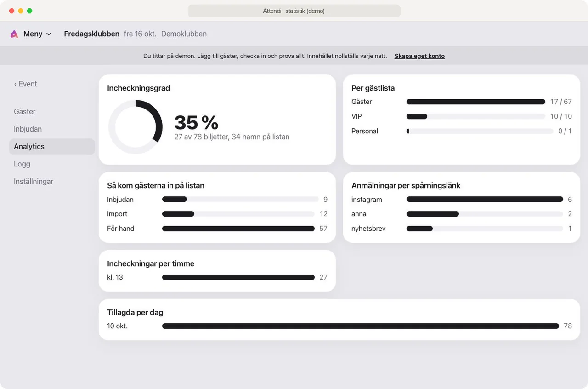Click the Så kom gästerna in heading
Viewport: 588px width, 389px height.
point(156,185)
